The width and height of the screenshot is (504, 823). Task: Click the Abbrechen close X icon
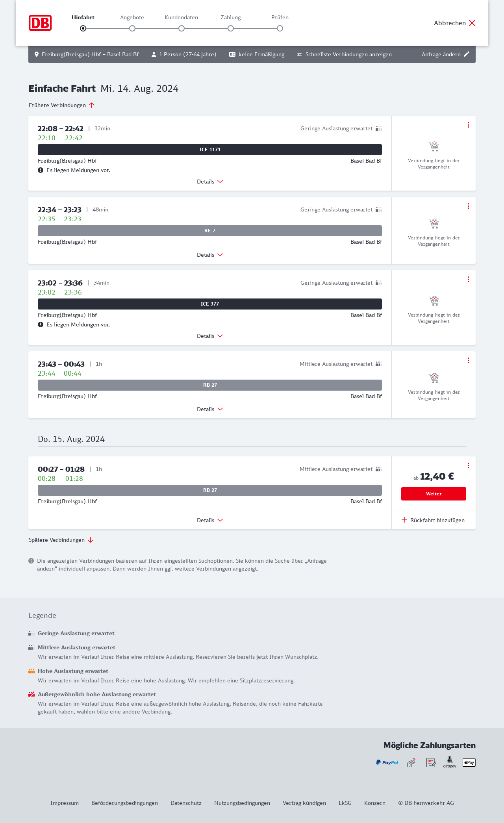coord(472,23)
